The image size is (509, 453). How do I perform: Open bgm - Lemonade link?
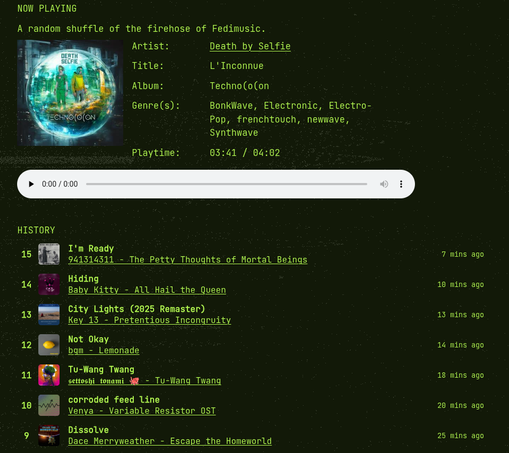(104, 350)
